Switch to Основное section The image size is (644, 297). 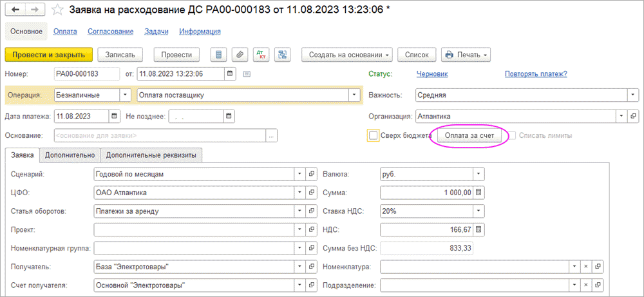click(x=26, y=31)
